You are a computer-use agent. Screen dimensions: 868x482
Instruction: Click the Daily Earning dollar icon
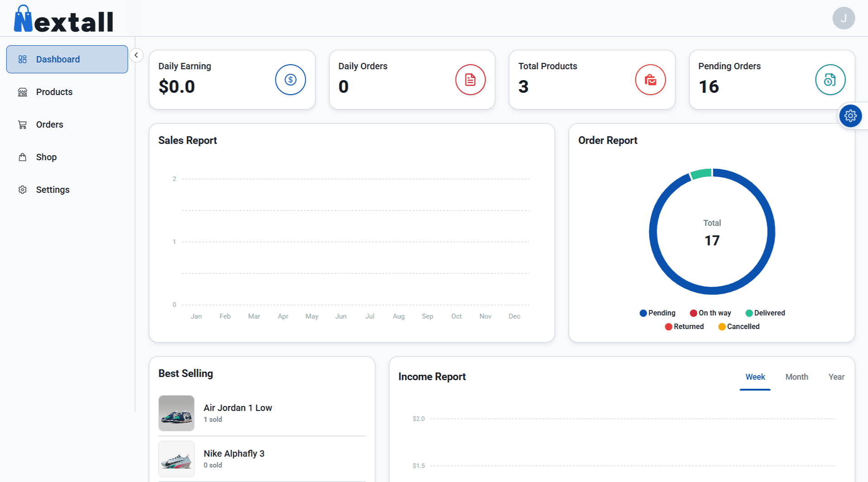tap(290, 80)
